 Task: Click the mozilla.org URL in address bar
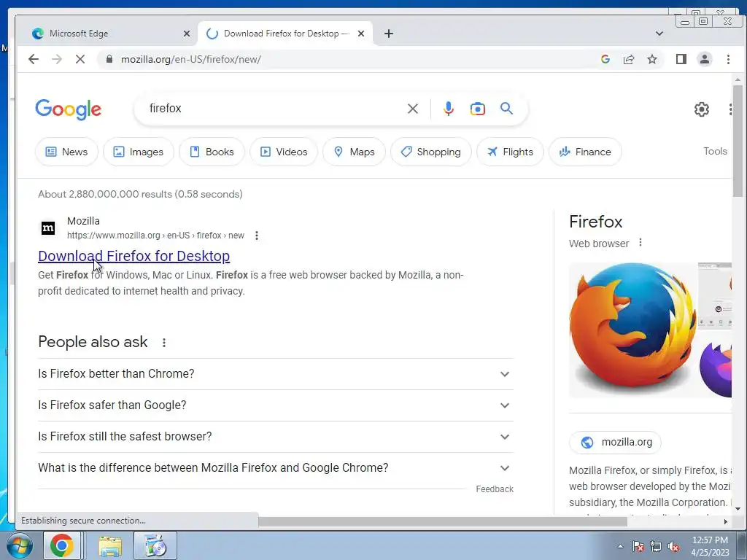tap(190, 59)
